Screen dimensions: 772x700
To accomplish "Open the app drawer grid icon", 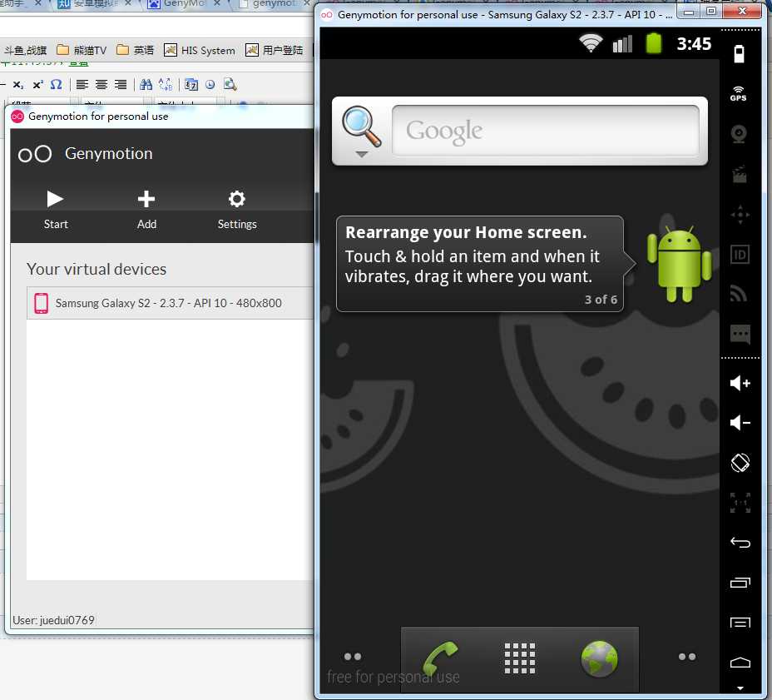I will tap(520, 658).
